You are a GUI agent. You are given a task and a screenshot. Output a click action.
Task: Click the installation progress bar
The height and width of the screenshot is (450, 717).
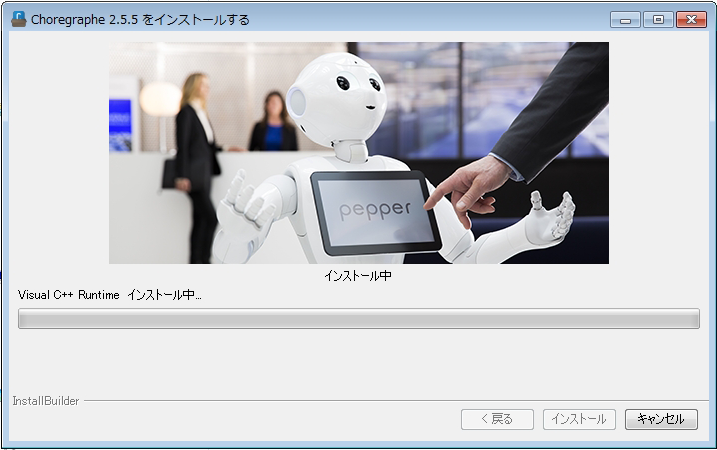358,319
